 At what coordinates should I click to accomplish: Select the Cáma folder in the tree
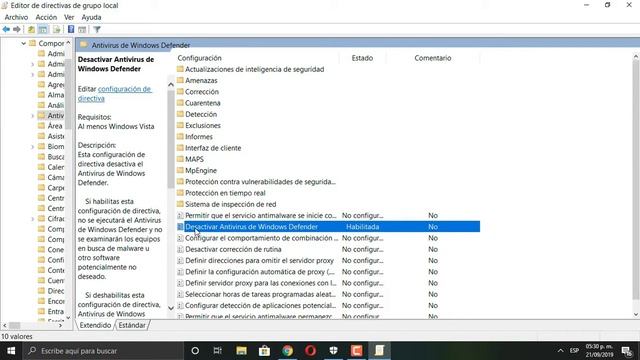pos(51,178)
